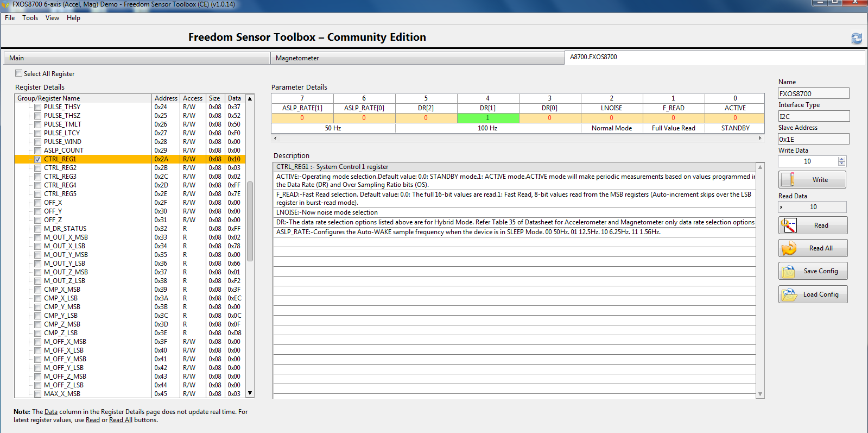Viewport: 868px width, 433px height.
Task: Click the Write Data input field
Action: (808, 161)
